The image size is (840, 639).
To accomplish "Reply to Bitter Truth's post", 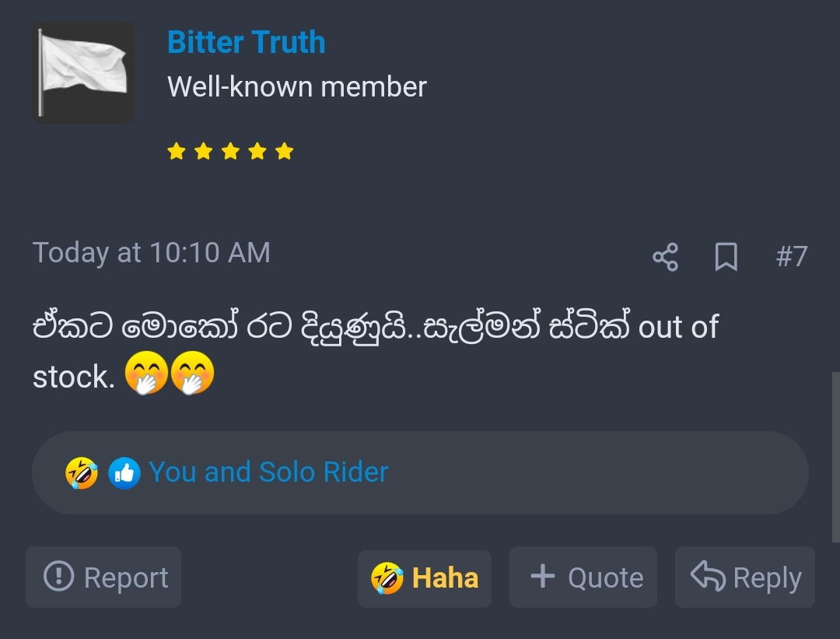I will pyautogui.click(x=744, y=578).
